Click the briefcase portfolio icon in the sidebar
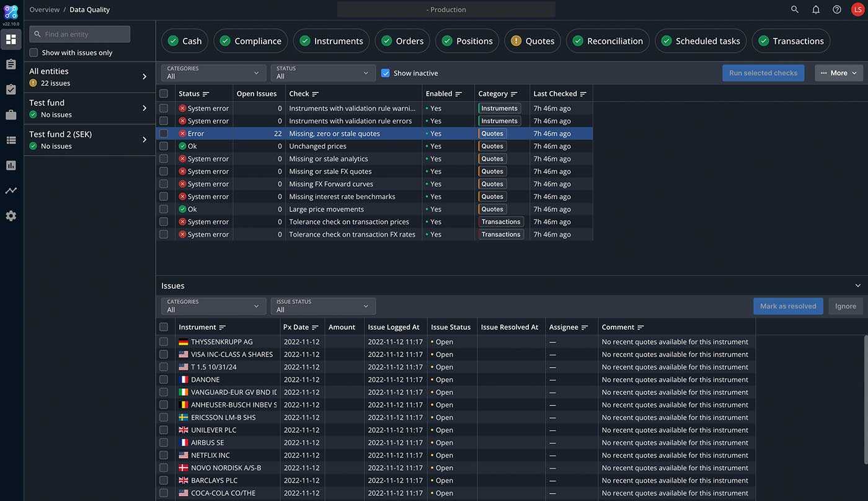This screenshot has width=868, height=501. tap(11, 113)
